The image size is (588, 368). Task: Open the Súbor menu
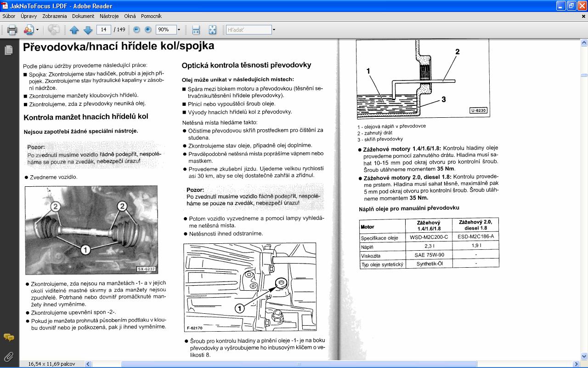click(9, 16)
